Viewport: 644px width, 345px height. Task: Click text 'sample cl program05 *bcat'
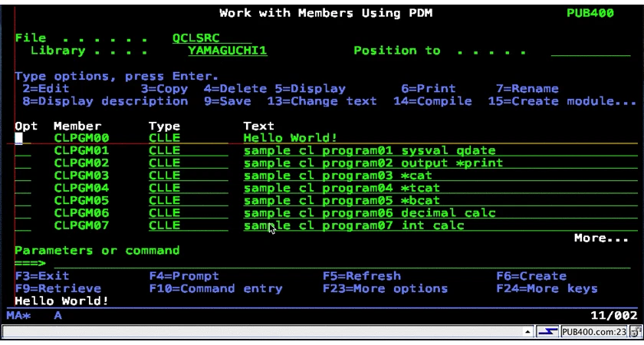342,200
